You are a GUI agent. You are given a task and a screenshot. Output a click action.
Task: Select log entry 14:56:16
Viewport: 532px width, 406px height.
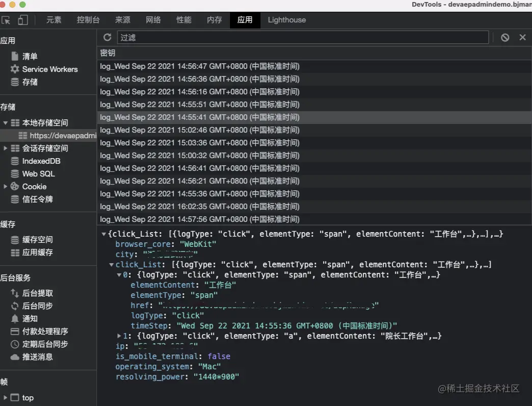pyautogui.click(x=314, y=92)
